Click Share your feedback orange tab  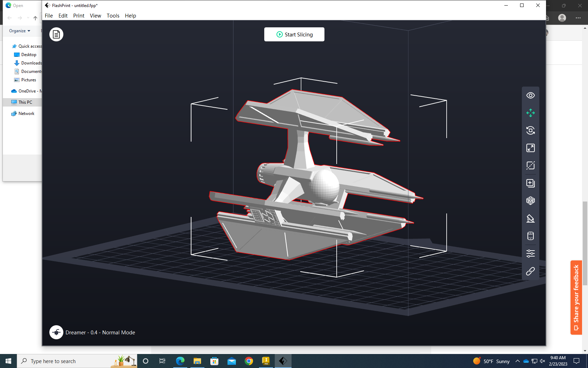click(x=576, y=298)
